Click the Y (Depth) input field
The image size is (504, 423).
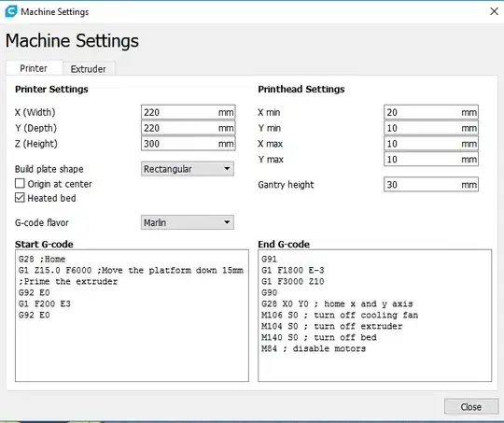[188, 128]
